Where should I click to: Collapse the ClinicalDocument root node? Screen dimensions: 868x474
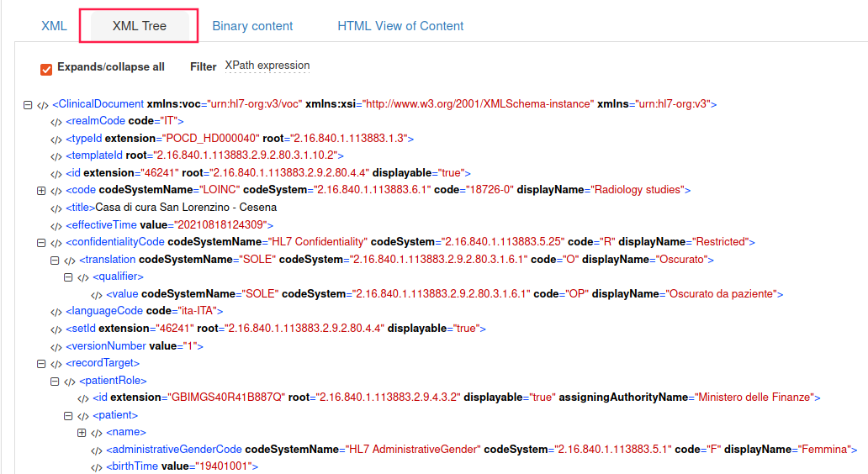[28, 105]
